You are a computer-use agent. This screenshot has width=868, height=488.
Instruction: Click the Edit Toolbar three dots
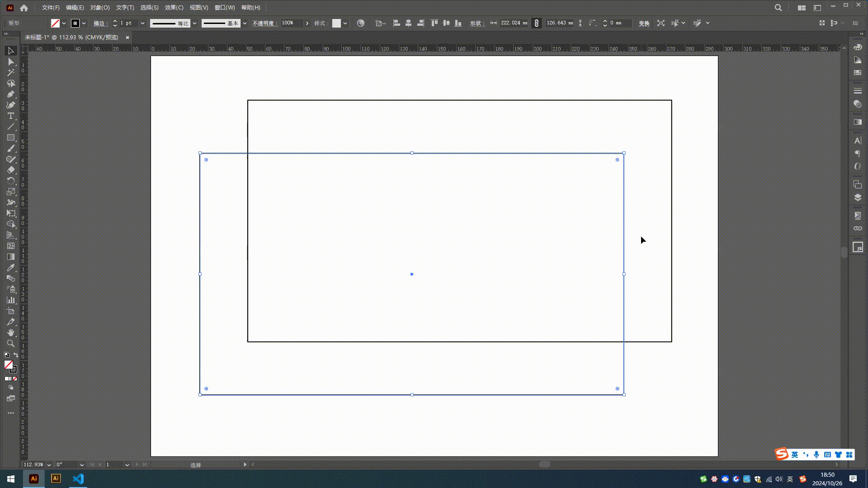11,413
